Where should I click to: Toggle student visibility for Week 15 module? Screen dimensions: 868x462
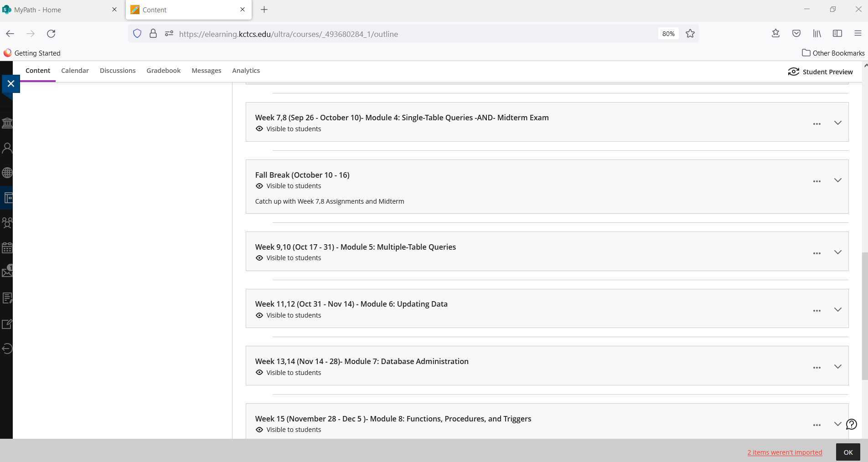tap(288, 430)
